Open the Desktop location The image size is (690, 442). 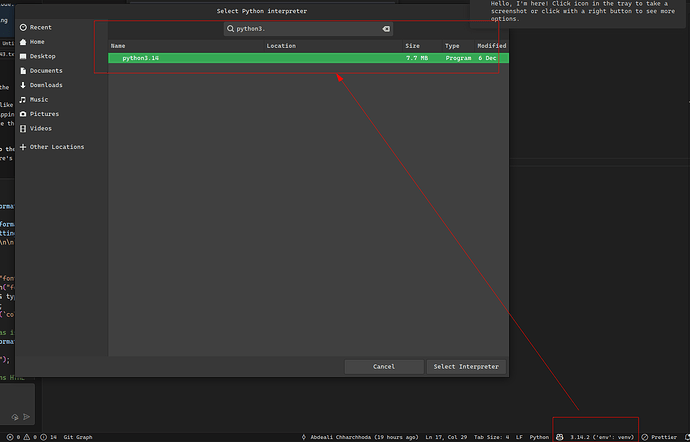(42, 57)
